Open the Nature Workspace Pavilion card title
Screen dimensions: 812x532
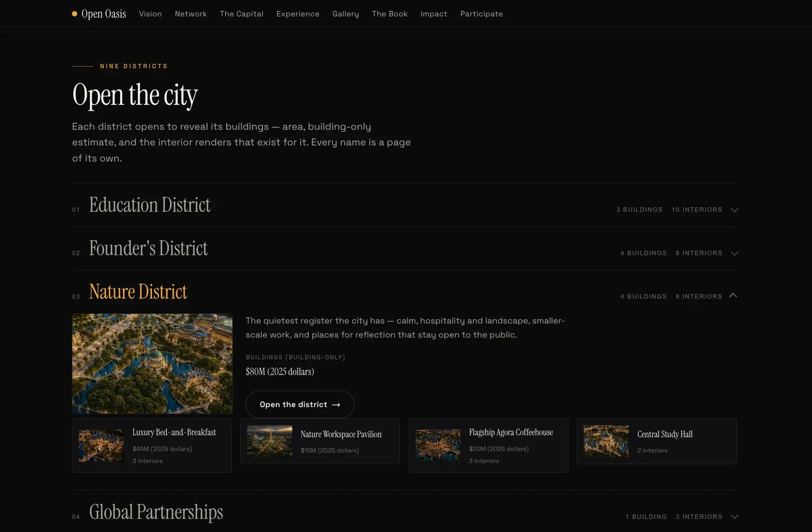[x=341, y=434]
